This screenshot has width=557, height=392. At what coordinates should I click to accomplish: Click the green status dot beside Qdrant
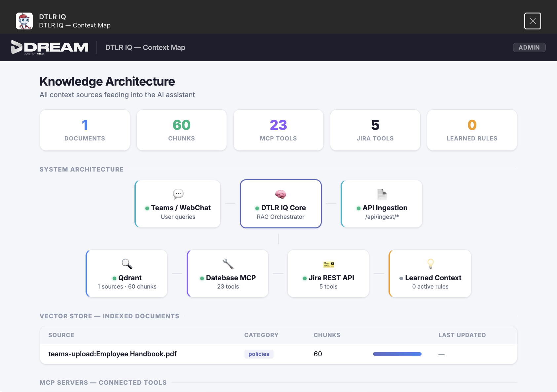[x=114, y=278]
